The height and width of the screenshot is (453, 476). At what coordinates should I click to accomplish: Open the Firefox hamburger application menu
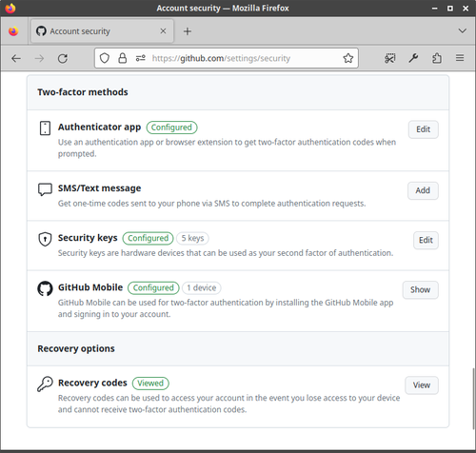click(460, 58)
